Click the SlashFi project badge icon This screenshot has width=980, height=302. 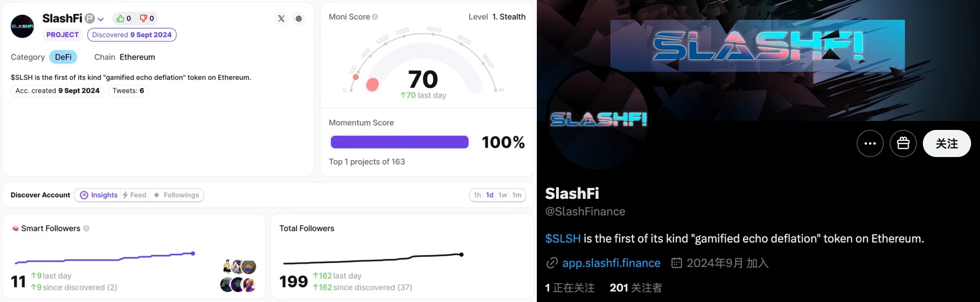tap(90, 18)
